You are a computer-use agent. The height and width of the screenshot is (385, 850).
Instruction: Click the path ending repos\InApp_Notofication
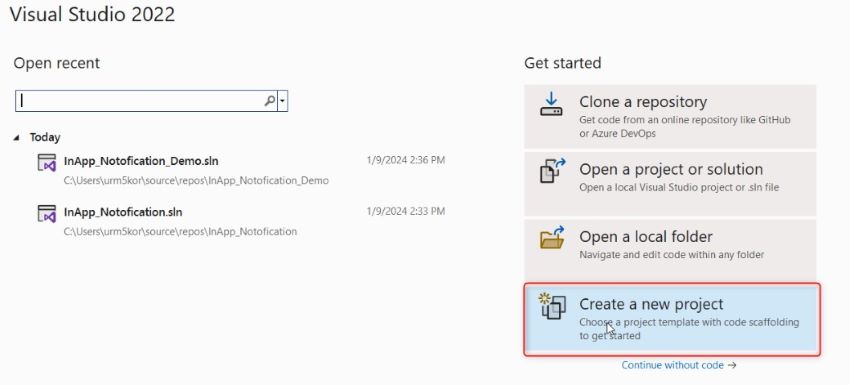point(181,232)
